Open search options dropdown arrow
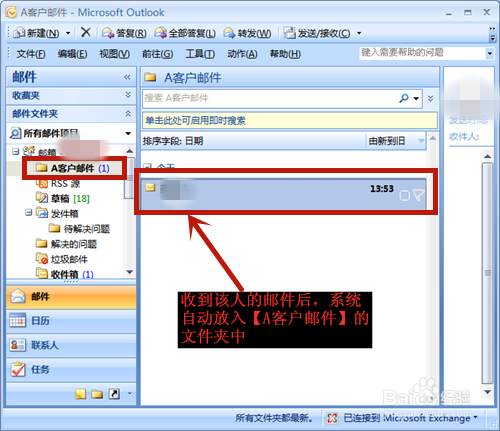Viewport: 500px width, 431px height. 416,98
